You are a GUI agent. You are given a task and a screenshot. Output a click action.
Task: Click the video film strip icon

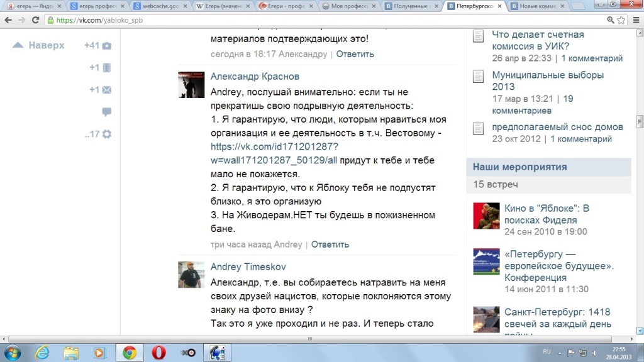tap(106, 68)
